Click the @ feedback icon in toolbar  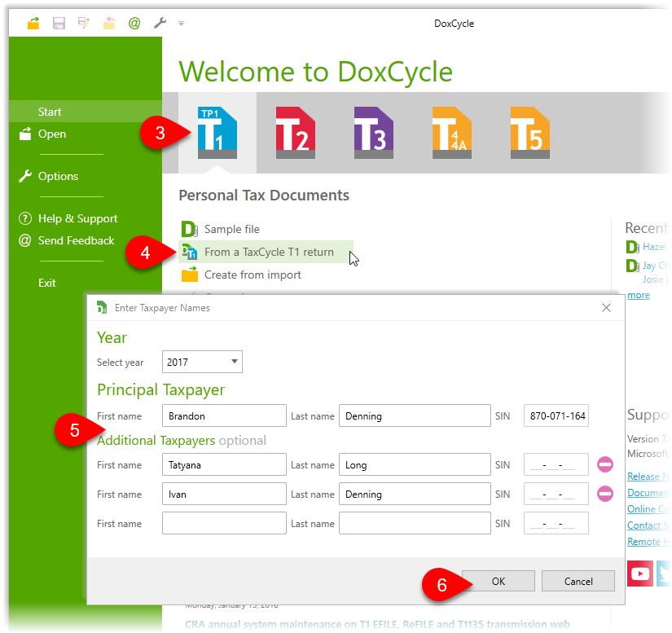[134, 23]
